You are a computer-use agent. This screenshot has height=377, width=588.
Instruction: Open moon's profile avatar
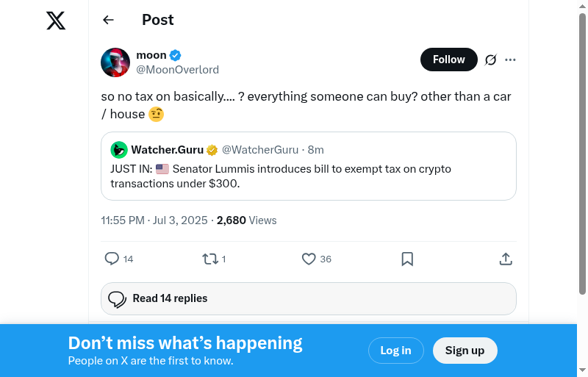pyautogui.click(x=115, y=62)
